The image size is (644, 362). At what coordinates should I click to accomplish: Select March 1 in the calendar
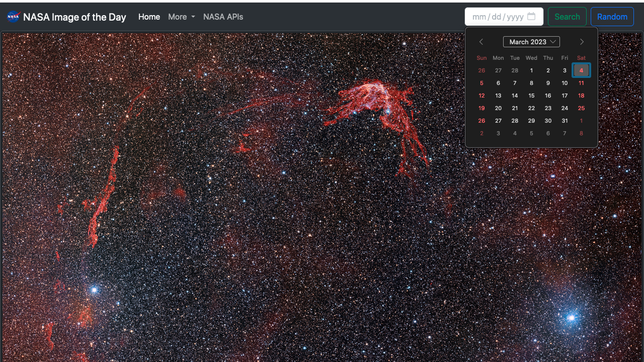[x=531, y=70]
